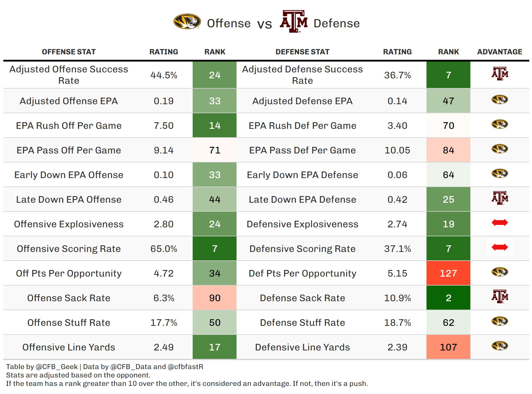Click the ADVANTAGE column header
The width and height of the screenshot is (532, 394).
[500, 52]
